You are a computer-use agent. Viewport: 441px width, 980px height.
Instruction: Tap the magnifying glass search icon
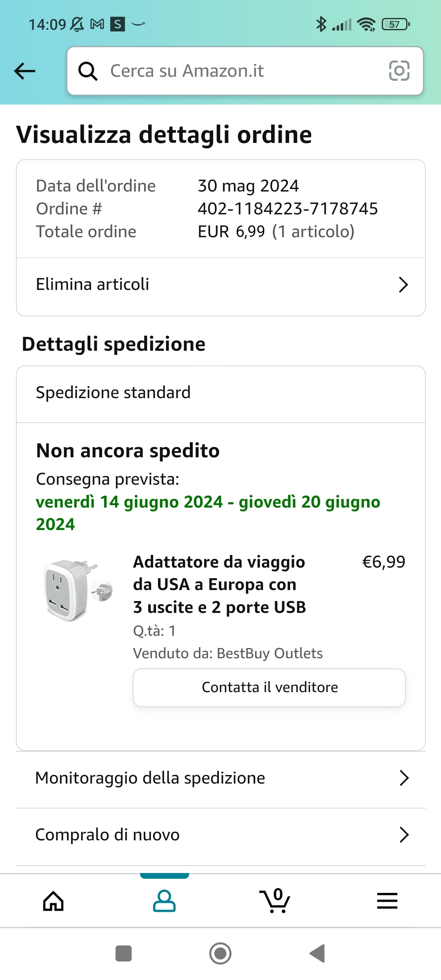(88, 71)
